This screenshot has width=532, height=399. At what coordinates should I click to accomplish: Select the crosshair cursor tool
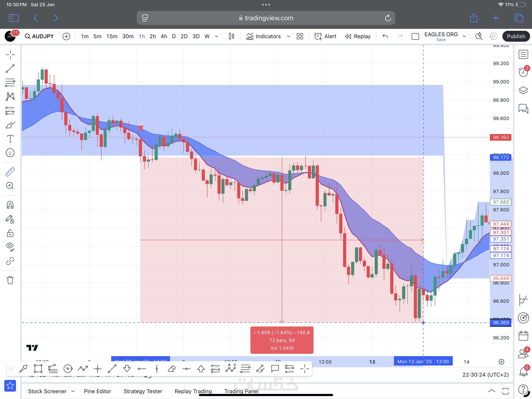[x=10, y=55]
